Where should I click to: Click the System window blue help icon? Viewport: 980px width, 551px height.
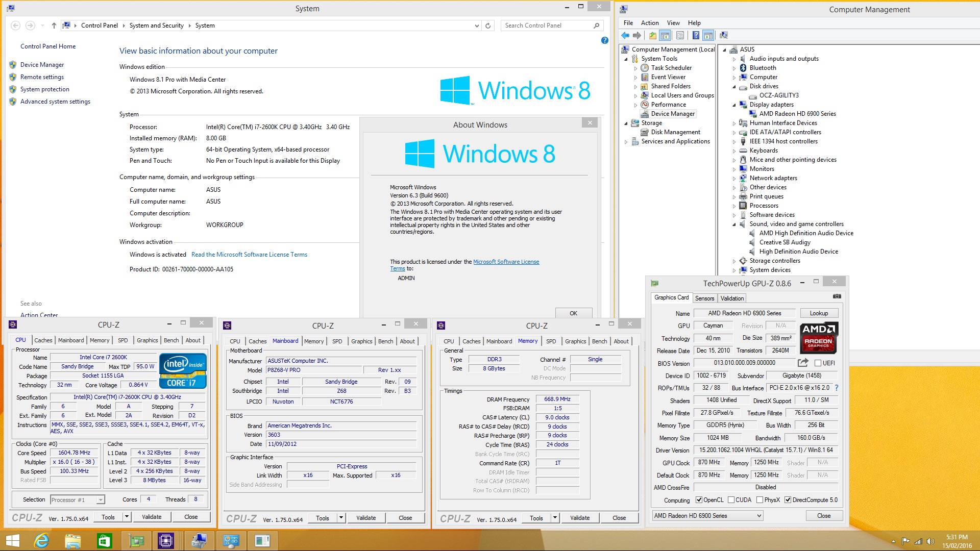point(605,40)
